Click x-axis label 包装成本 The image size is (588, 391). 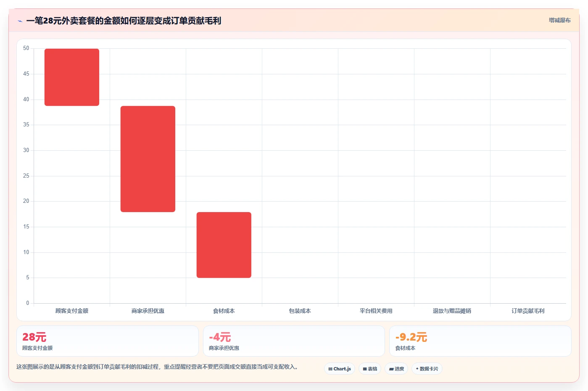300,311
